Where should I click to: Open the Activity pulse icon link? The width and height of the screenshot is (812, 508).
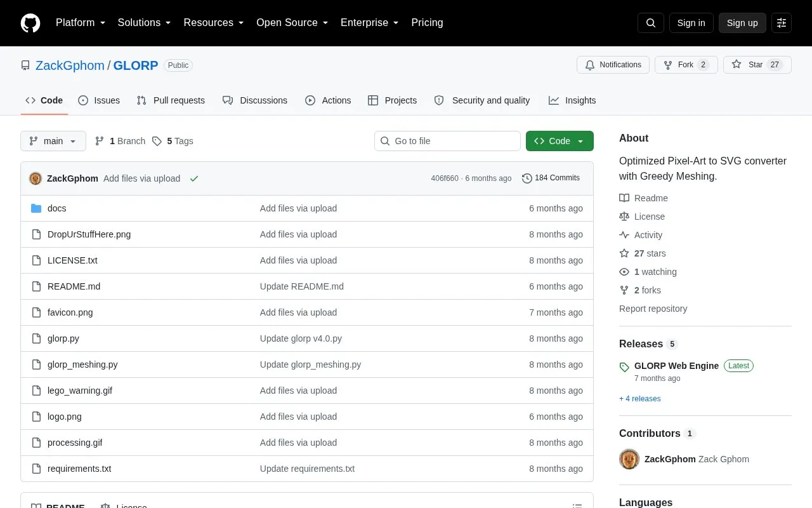[x=624, y=235]
